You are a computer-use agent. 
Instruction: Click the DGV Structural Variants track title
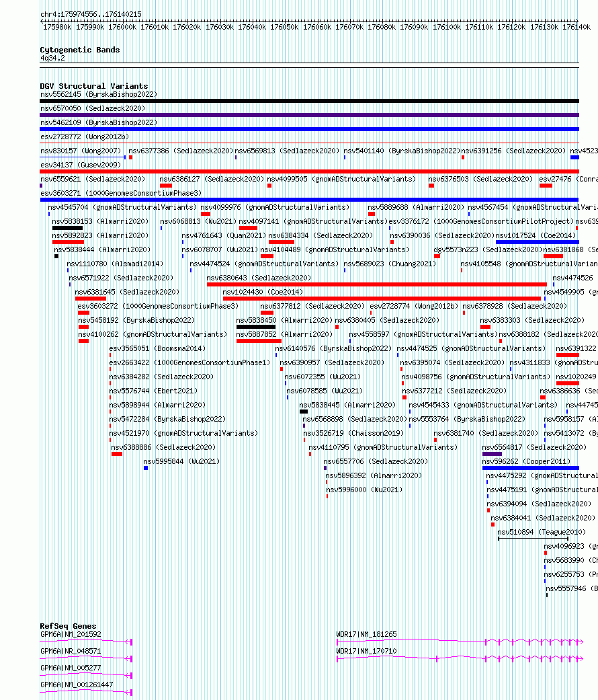coord(94,86)
